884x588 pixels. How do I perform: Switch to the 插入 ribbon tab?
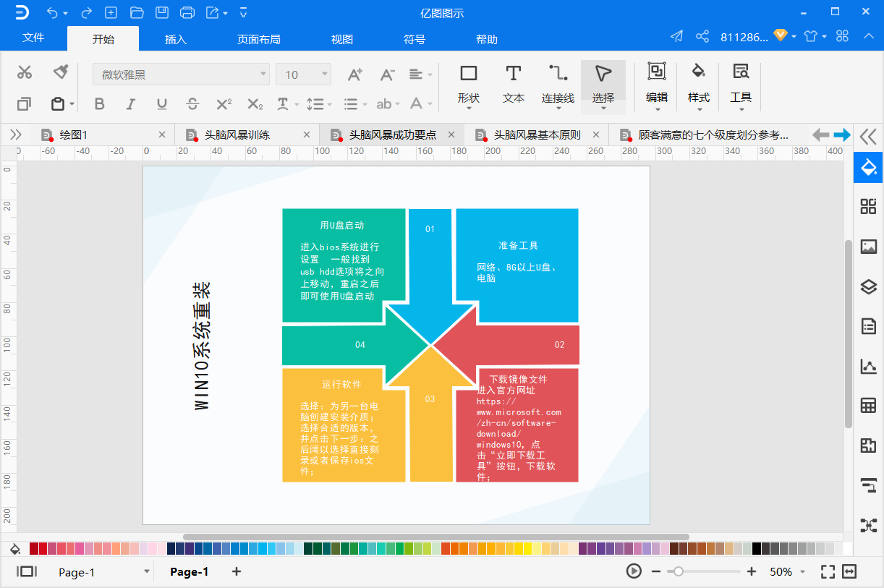(x=176, y=39)
